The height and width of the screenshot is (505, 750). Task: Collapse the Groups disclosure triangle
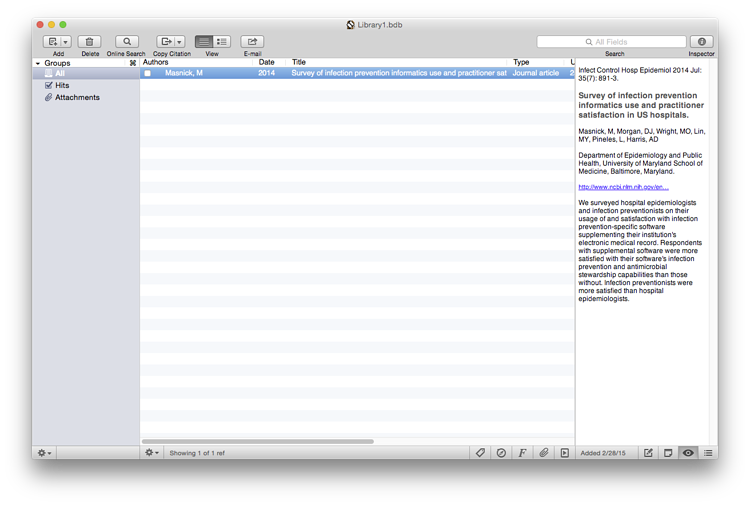pos(38,63)
